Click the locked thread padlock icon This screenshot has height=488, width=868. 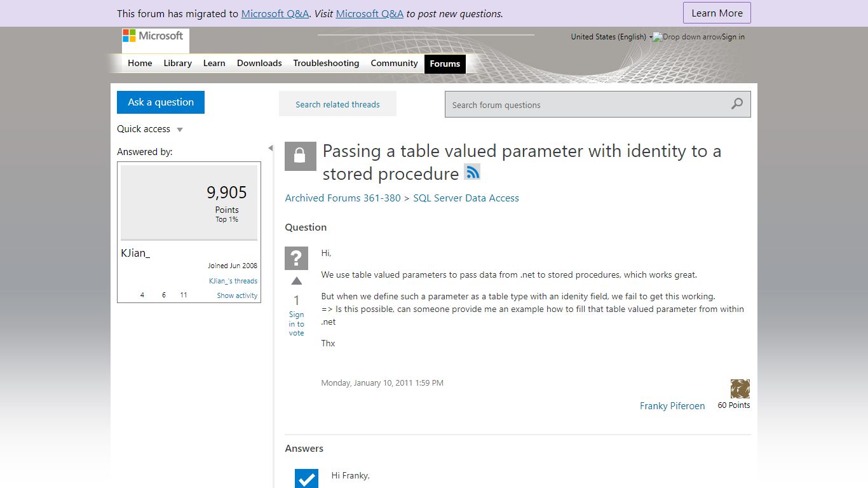pyautogui.click(x=301, y=156)
